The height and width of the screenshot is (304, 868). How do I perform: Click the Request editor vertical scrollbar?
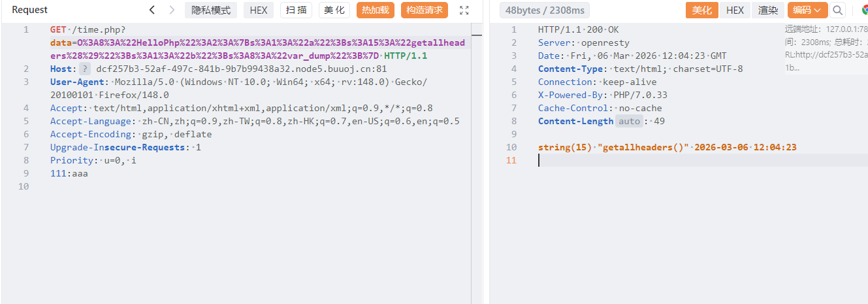pos(475,163)
